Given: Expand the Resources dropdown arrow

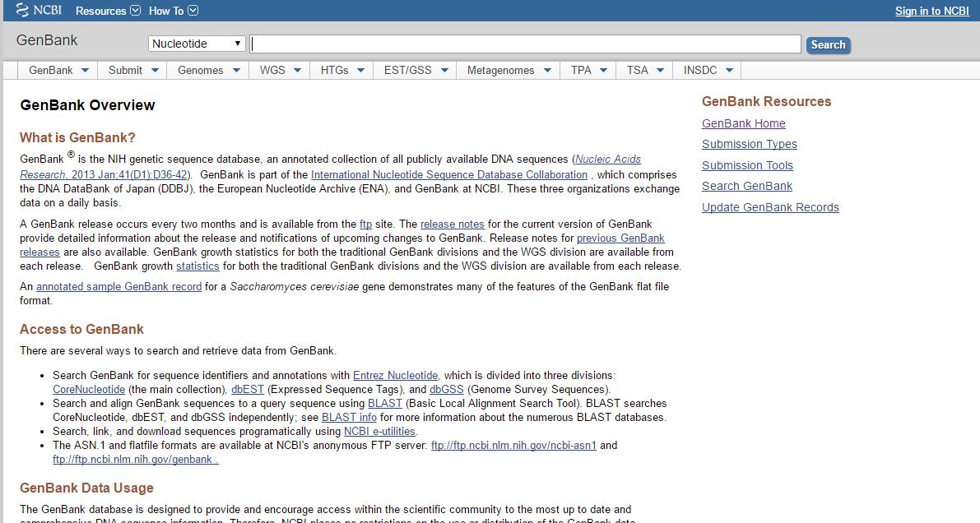Looking at the screenshot, I should [135, 11].
